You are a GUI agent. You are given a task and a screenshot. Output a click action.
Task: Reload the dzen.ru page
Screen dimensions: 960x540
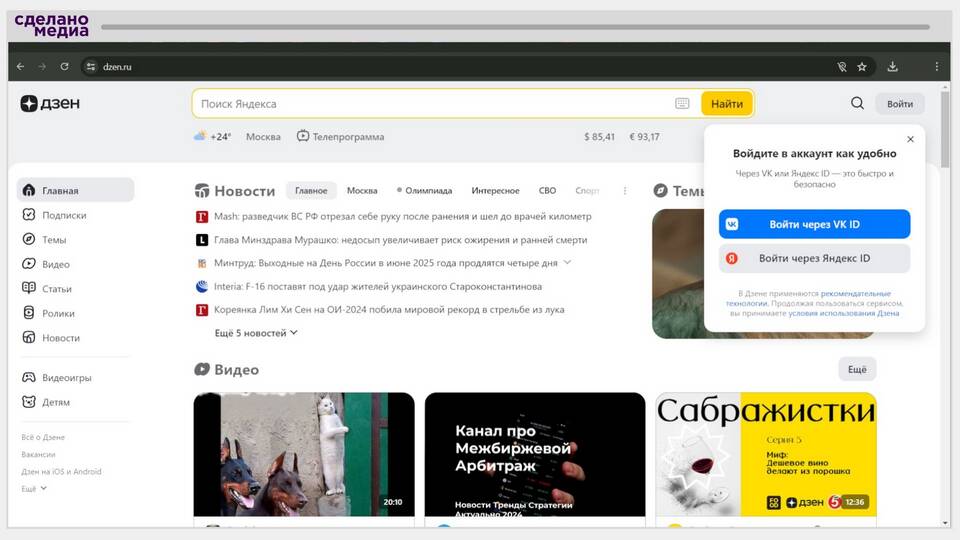[x=64, y=67]
